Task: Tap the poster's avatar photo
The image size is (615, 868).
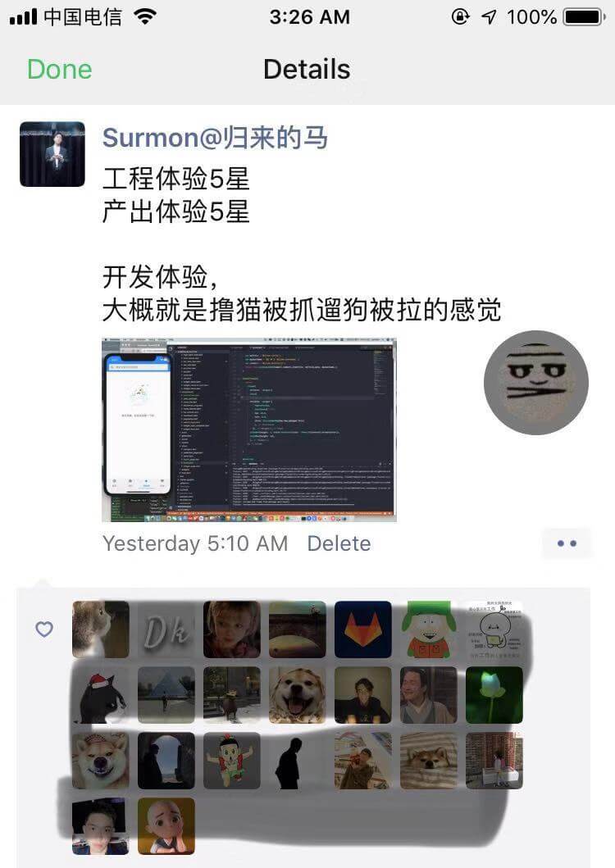Action: pos(52,154)
